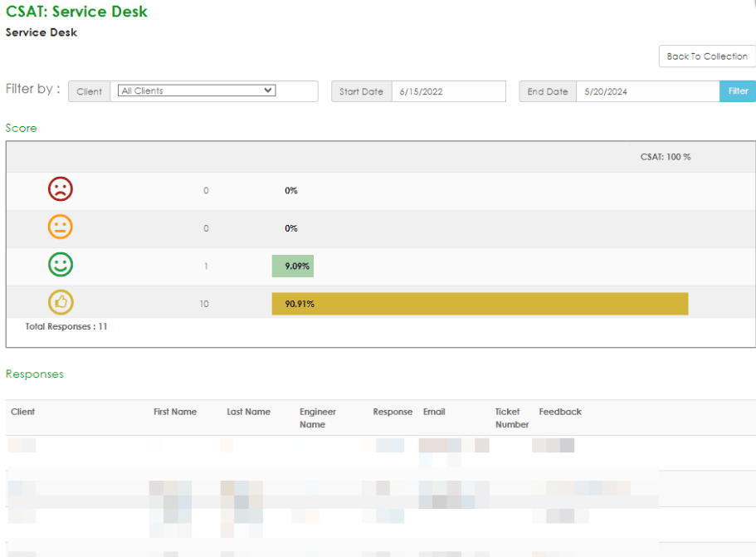Sort by Response column header
756x557 pixels.
[393, 412]
